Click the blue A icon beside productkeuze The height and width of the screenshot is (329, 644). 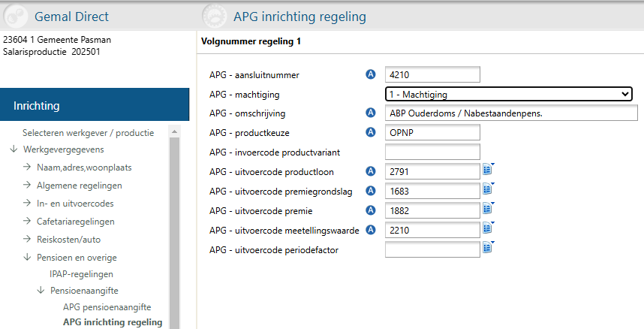click(x=370, y=133)
